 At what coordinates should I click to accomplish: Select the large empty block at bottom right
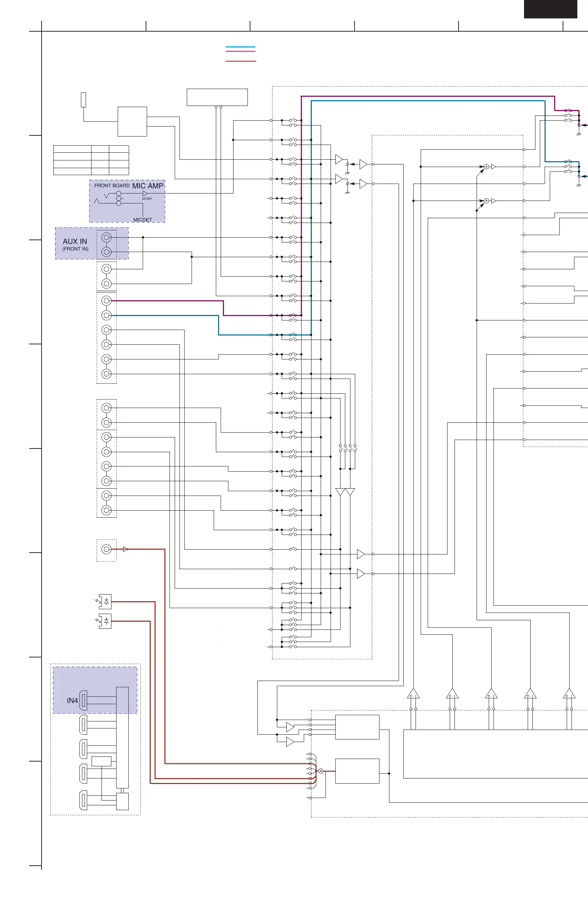[x=496, y=754]
